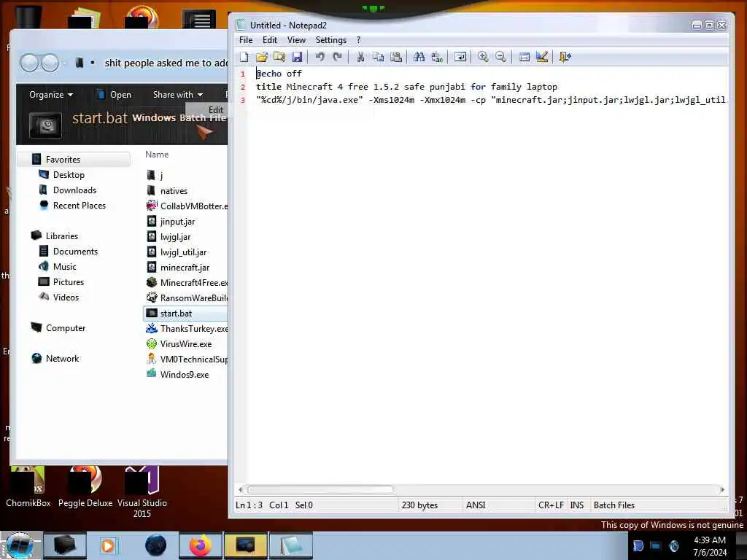The width and height of the screenshot is (747, 560).
Task: Open Music library in Explorer sidebar
Action: pyautogui.click(x=64, y=267)
